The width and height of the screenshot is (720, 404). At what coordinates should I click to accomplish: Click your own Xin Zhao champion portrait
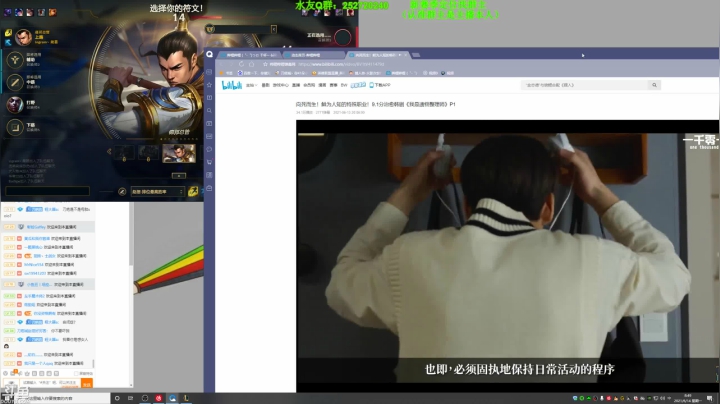point(23,37)
